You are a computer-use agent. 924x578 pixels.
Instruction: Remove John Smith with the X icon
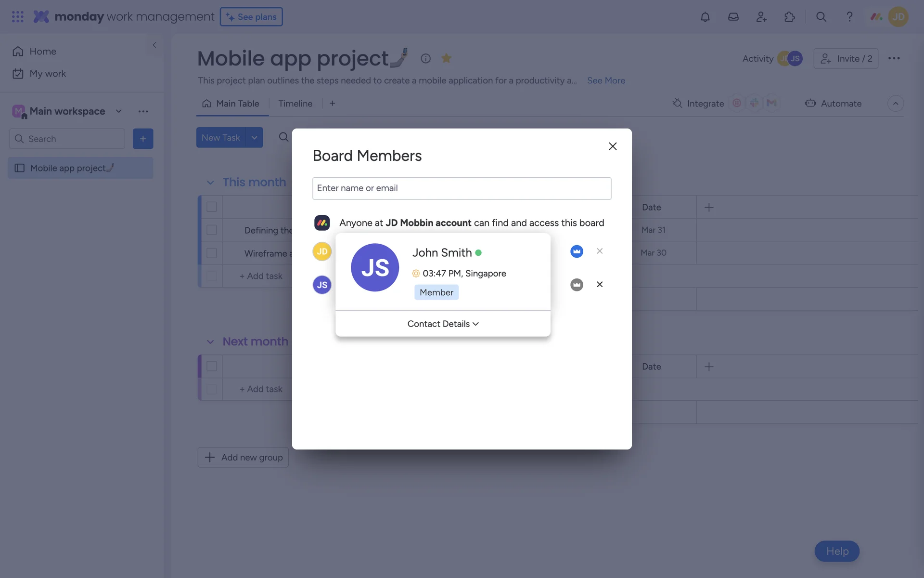click(600, 284)
